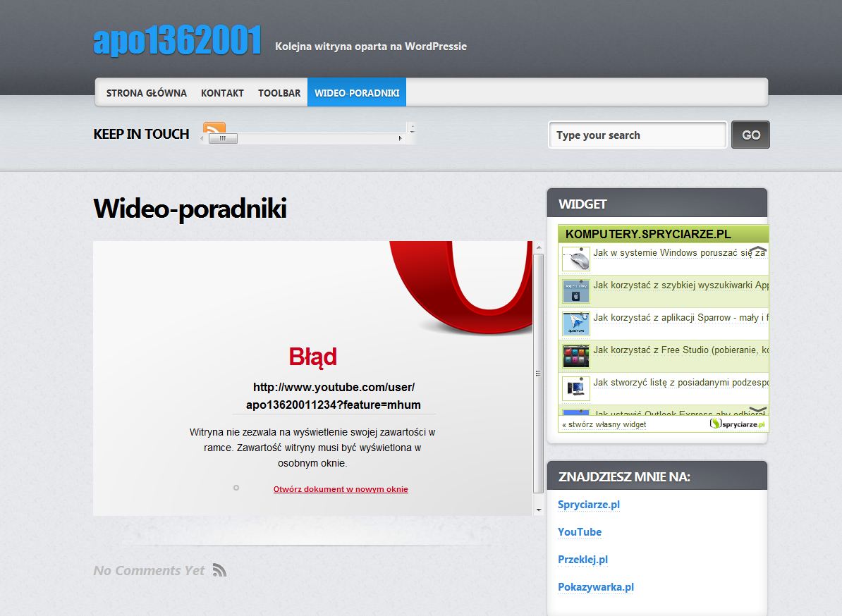Open the mouse thumbnail in widget list
The height and width of the screenshot is (616, 842).
click(576, 259)
